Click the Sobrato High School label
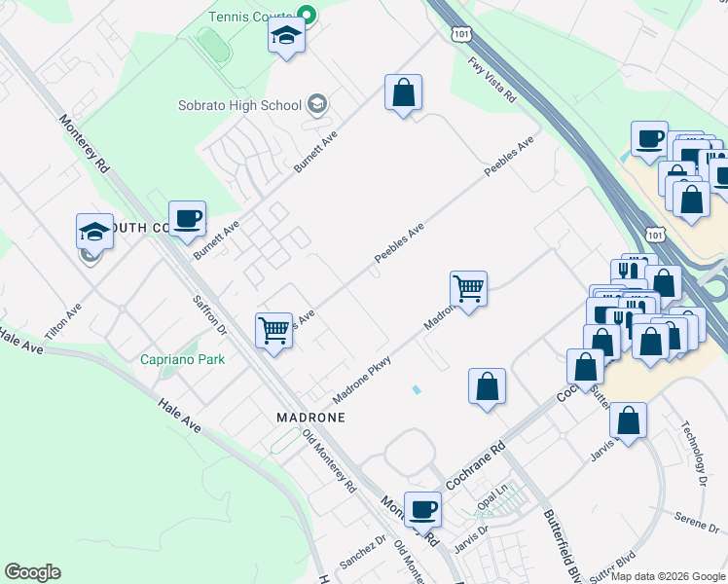The width and height of the screenshot is (728, 584). pos(239,105)
